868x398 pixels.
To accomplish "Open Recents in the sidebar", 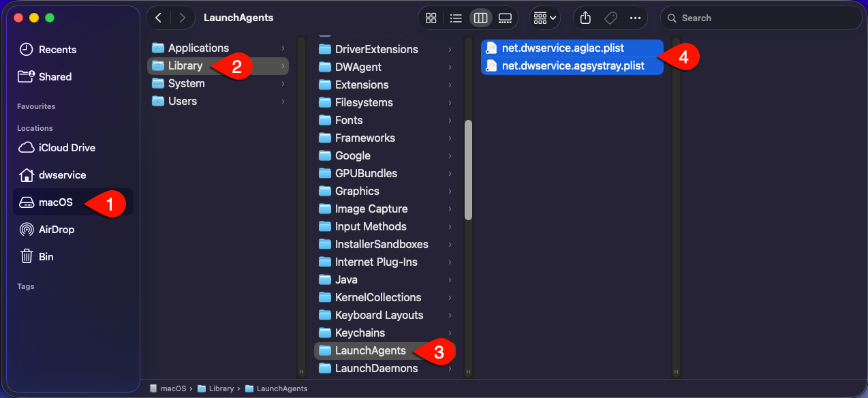I will [x=72, y=50].
